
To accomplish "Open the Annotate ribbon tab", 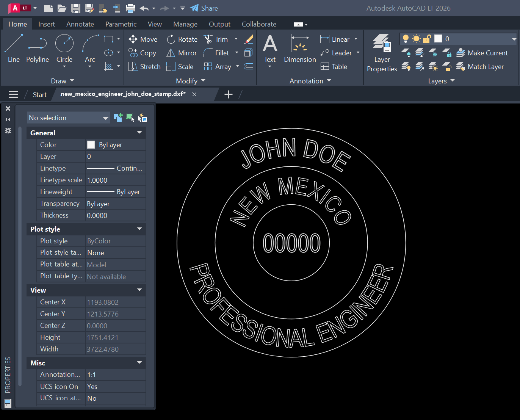I will point(80,24).
